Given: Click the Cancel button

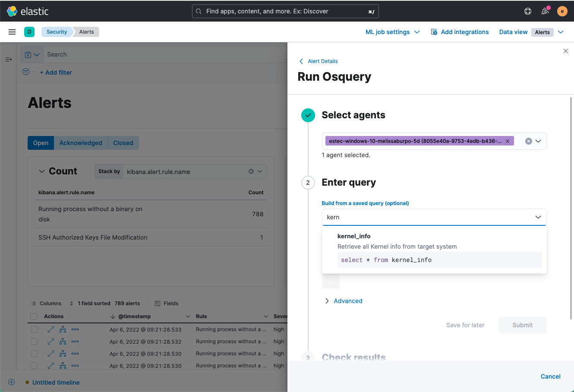Looking at the screenshot, I should [550, 376].
